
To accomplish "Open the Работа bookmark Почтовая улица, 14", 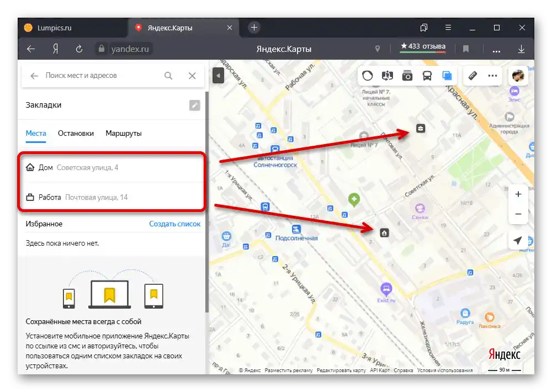I will click(x=112, y=197).
